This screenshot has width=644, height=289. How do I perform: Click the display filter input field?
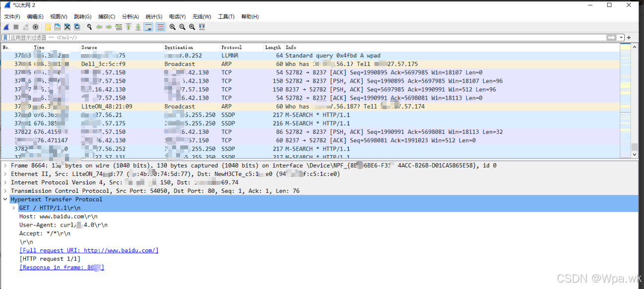308,38
